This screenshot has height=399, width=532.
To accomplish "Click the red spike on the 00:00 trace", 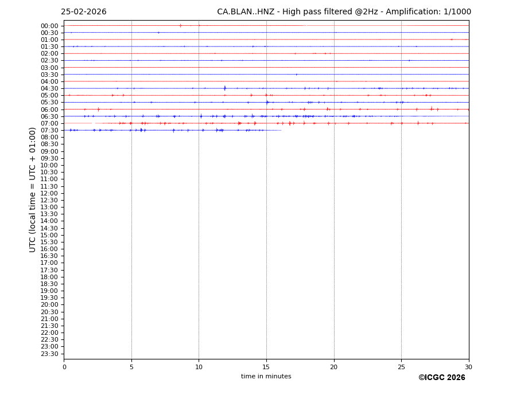I will tap(180, 25).
